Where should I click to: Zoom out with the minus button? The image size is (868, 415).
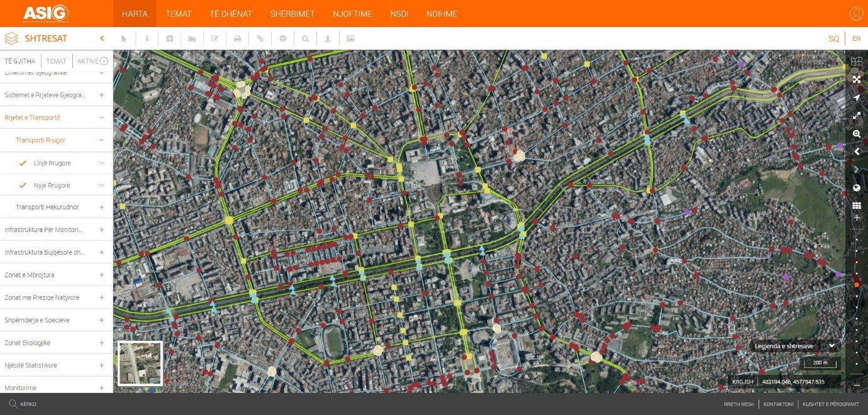click(x=856, y=384)
